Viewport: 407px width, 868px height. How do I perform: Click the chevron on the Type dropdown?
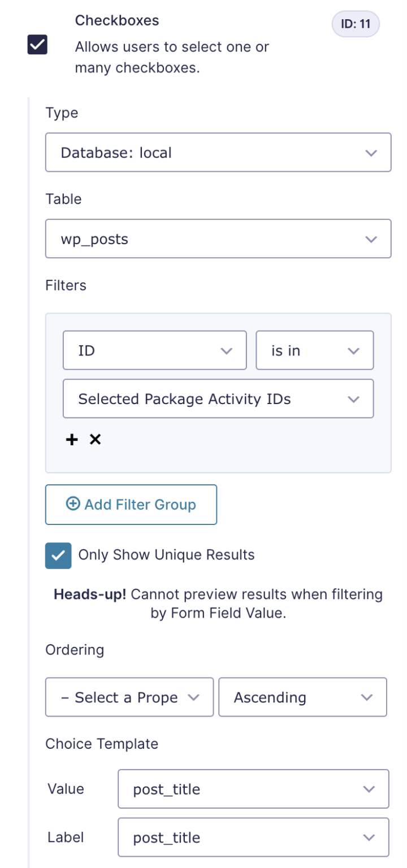click(371, 152)
